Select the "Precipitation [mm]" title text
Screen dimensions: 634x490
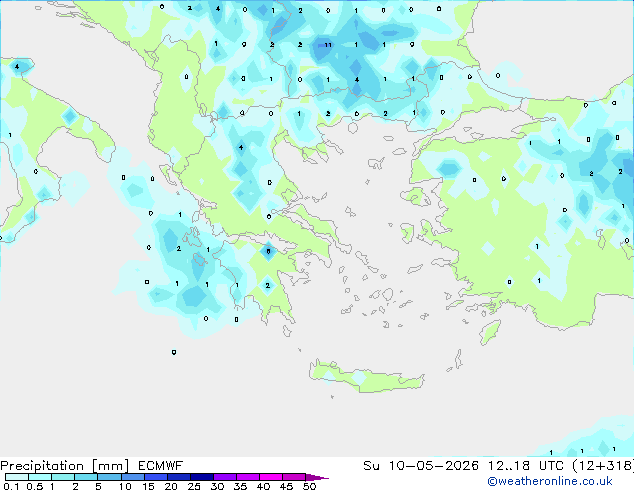click(x=65, y=466)
